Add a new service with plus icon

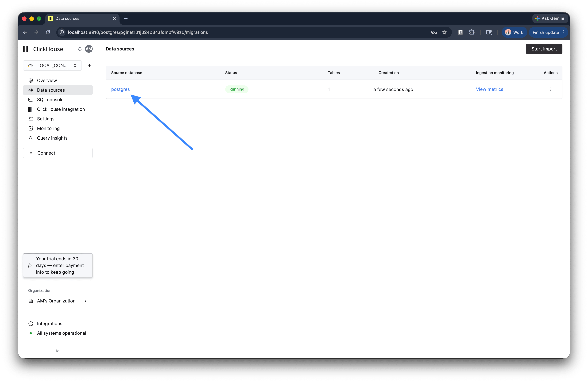[89, 65]
